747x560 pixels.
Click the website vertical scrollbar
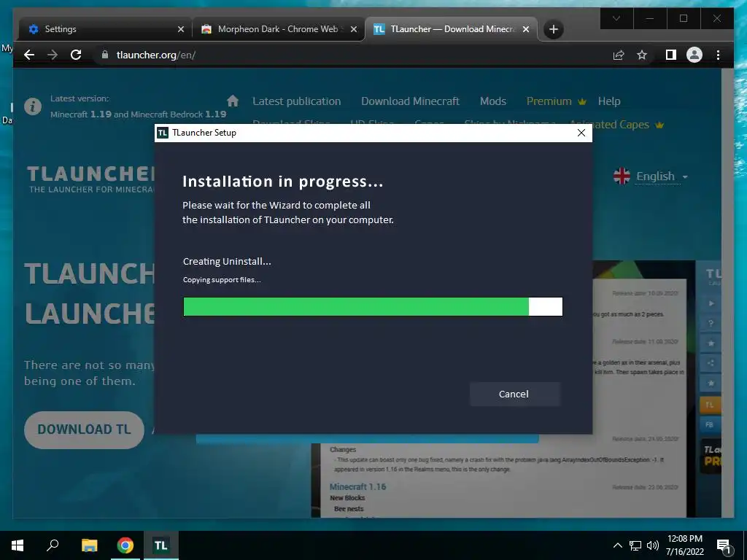pos(727,292)
